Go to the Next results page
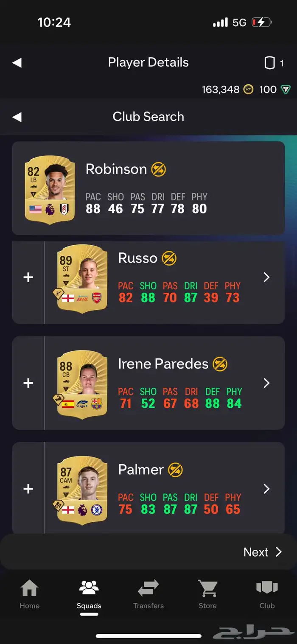The image size is (297, 644). pos(263,552)
